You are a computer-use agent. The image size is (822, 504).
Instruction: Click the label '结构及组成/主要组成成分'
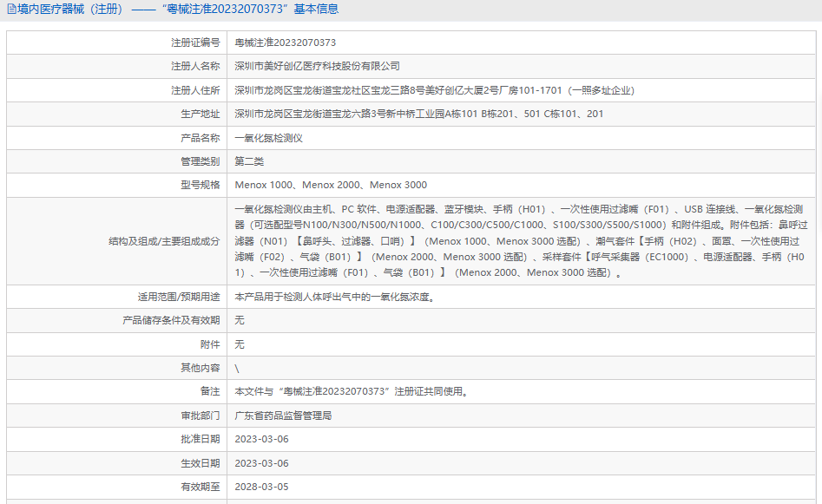[x=164, y=241]
